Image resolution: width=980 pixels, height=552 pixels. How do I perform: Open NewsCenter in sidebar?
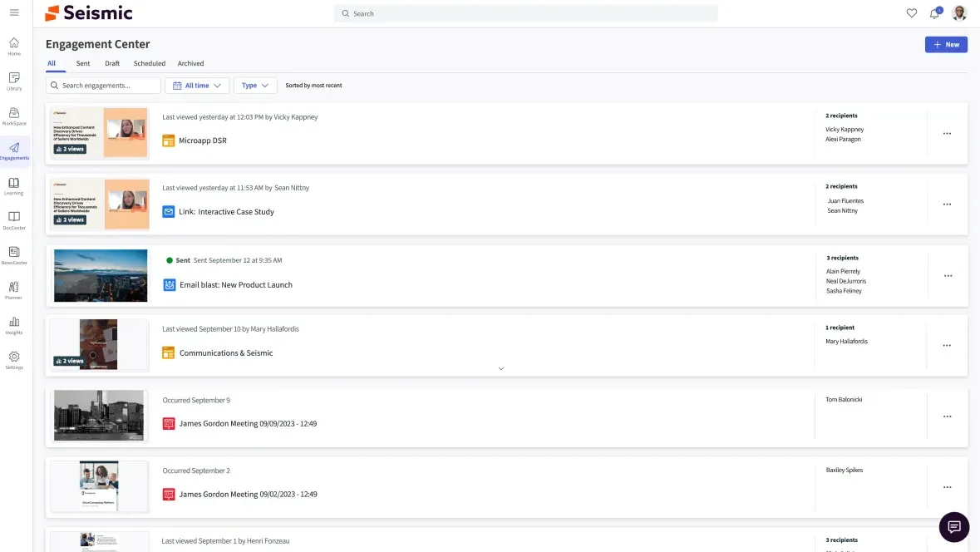(x=14, y=256)
